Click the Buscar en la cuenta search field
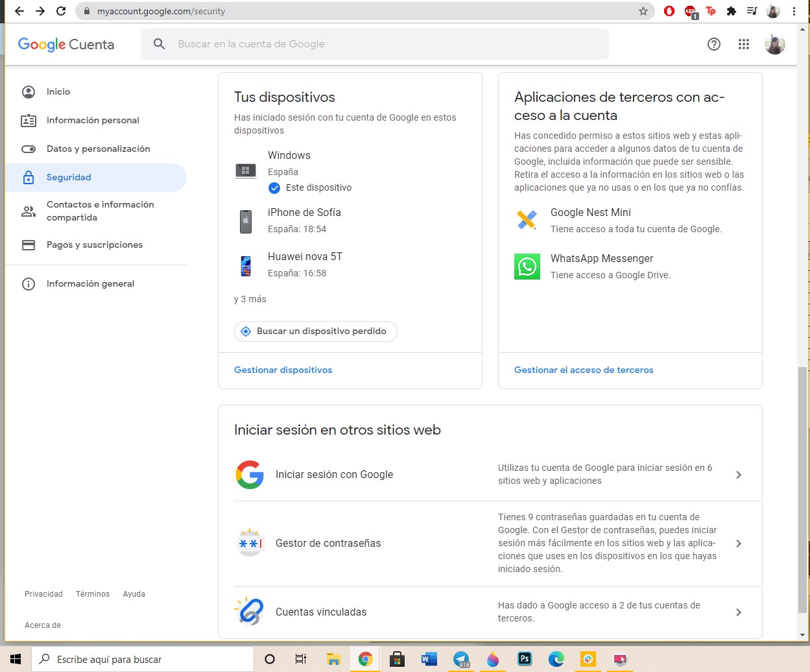Screen dimensions: 810x672 (x=375, y=44)
